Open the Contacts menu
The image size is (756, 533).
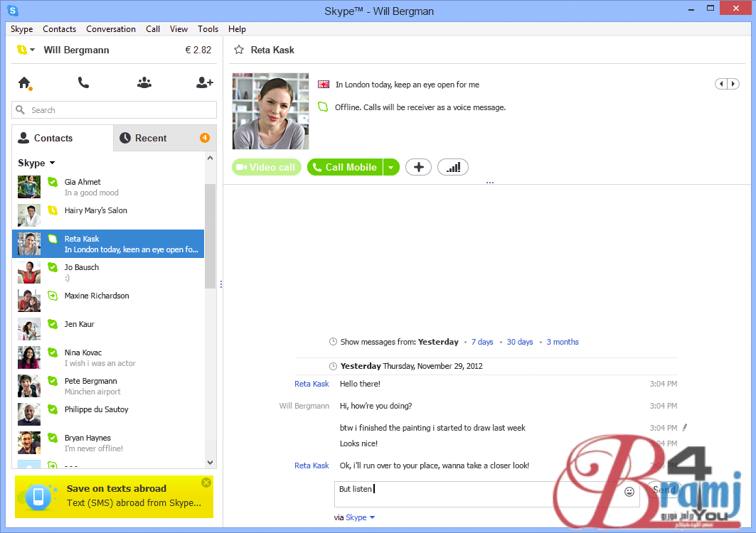click(59, 29)
